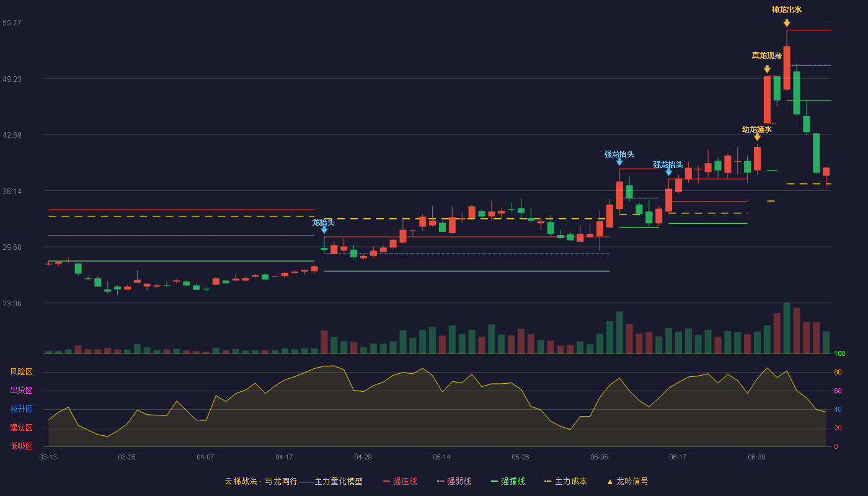This screenshot has width=868, height=496.
Task: Click the red candle below 神龙出水 arrow
Action: click(787, 68)
